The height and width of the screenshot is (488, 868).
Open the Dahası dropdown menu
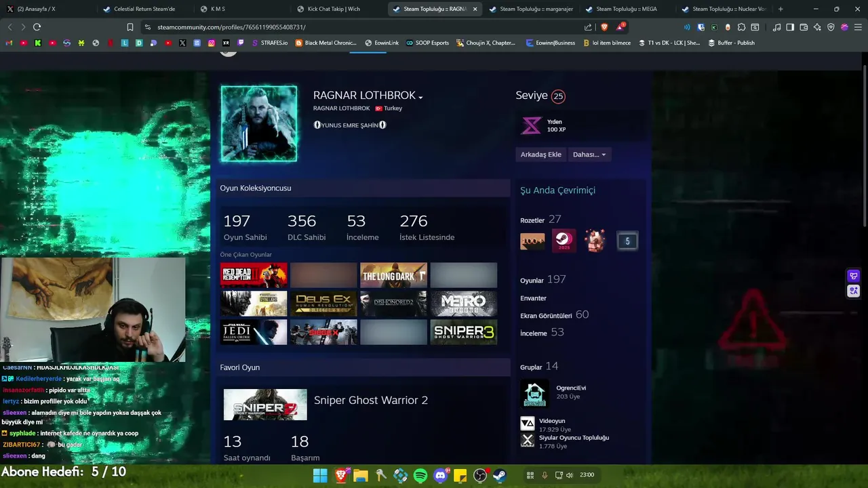coord(589,155)
